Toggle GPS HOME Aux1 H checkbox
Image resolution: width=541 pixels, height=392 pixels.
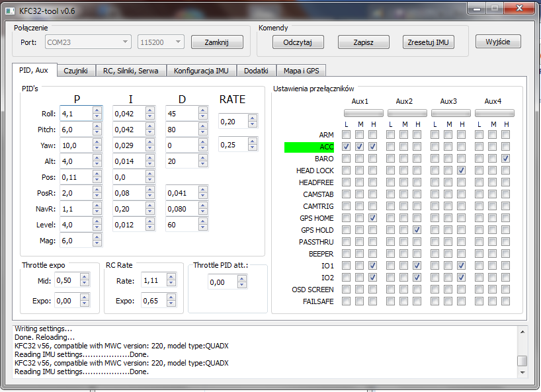(373, 218)
